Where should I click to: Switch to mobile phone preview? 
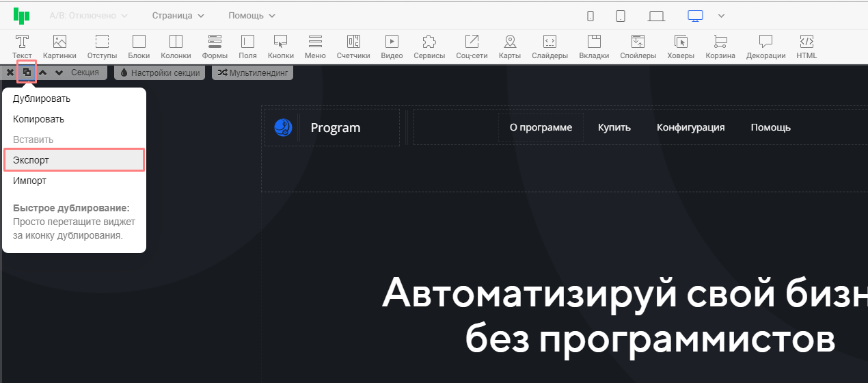tap(591, 16)
